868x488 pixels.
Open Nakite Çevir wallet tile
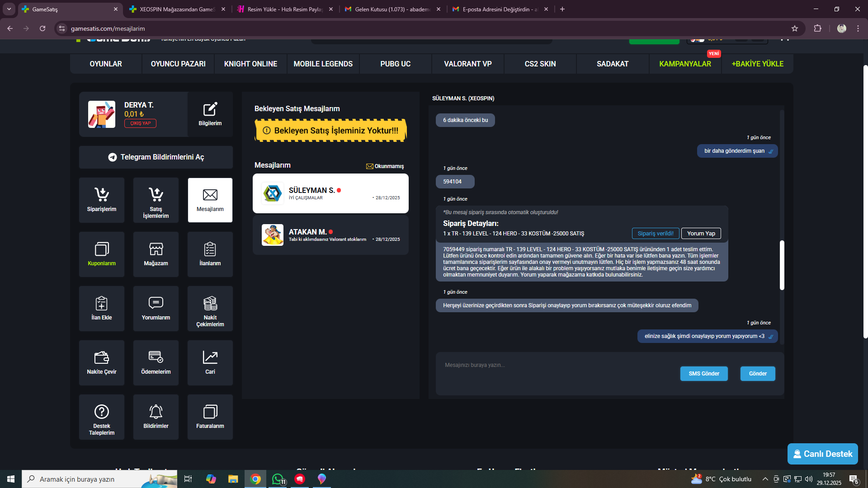(x=102, y=362)
